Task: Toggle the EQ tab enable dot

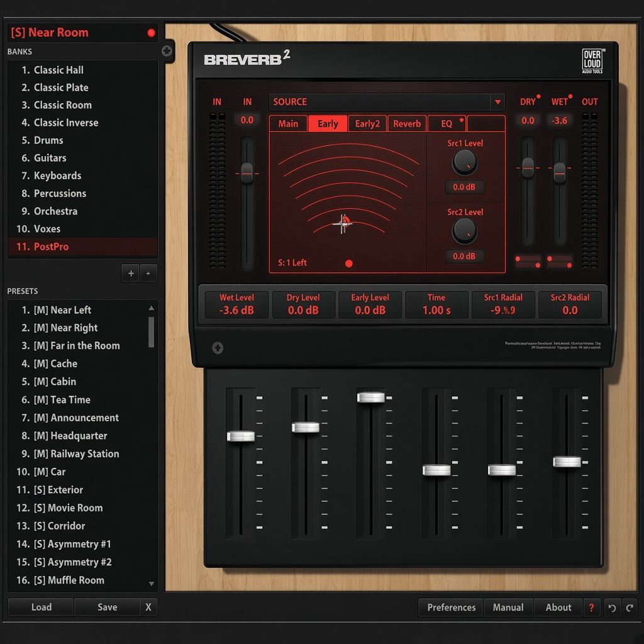Action: [462, 120]
